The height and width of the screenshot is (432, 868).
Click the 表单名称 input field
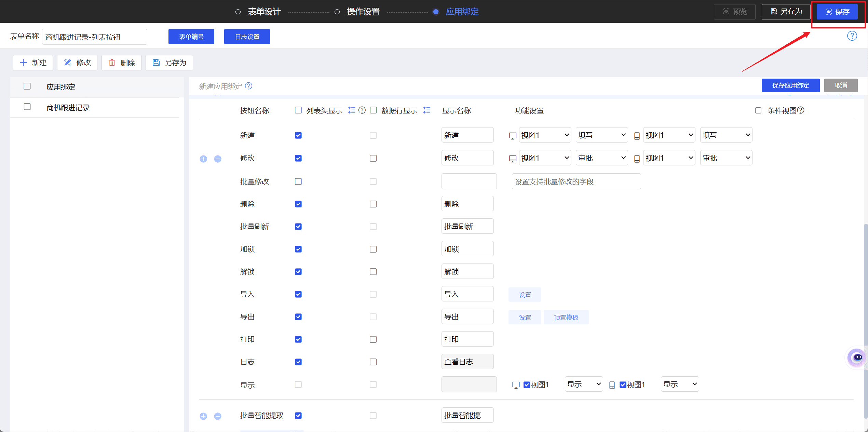pos(95,37)
